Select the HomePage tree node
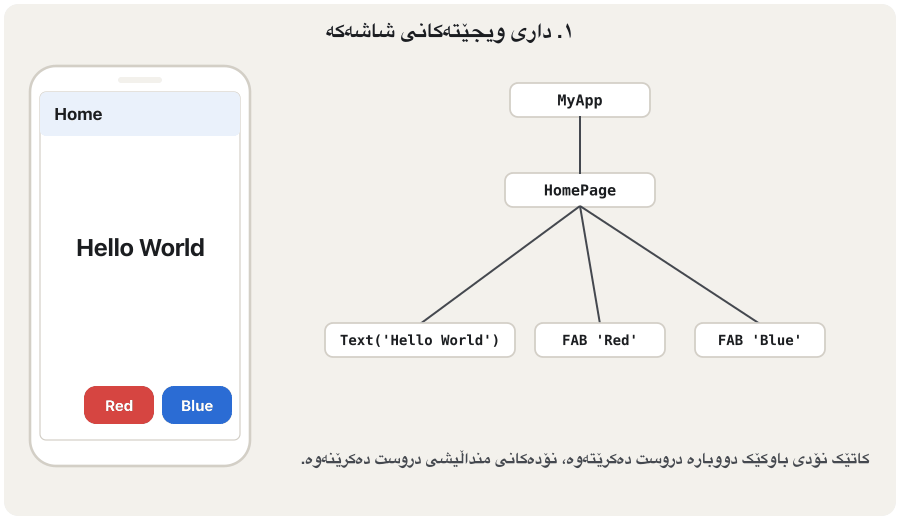 click(x=580, y=190)
